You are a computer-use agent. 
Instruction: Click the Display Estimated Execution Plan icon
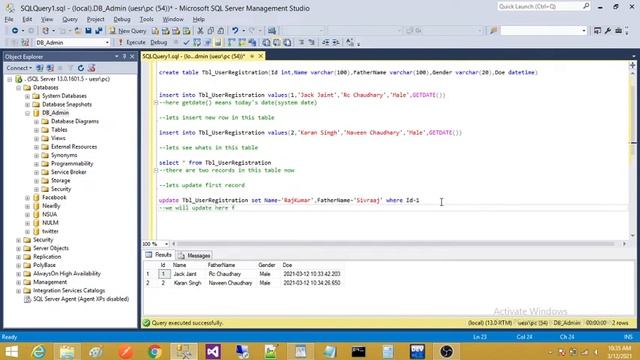(197, 42)
